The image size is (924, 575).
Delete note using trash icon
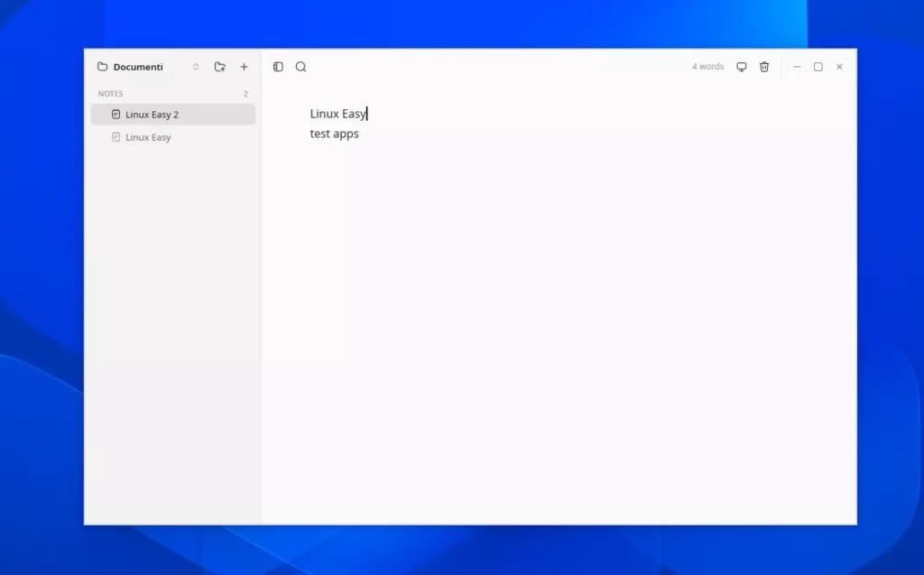(x=764, y=67)
